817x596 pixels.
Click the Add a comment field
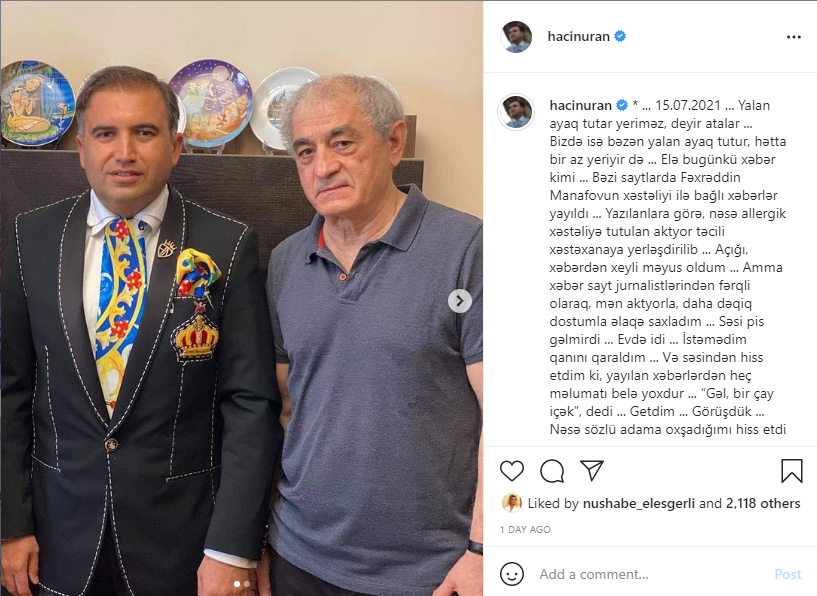651,574
